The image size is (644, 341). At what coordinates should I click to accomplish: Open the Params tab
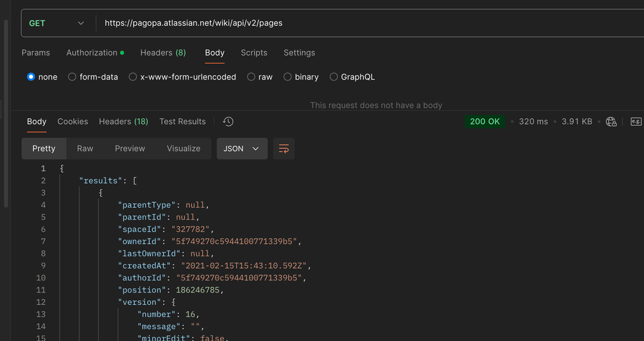click(x=35, y=52)
